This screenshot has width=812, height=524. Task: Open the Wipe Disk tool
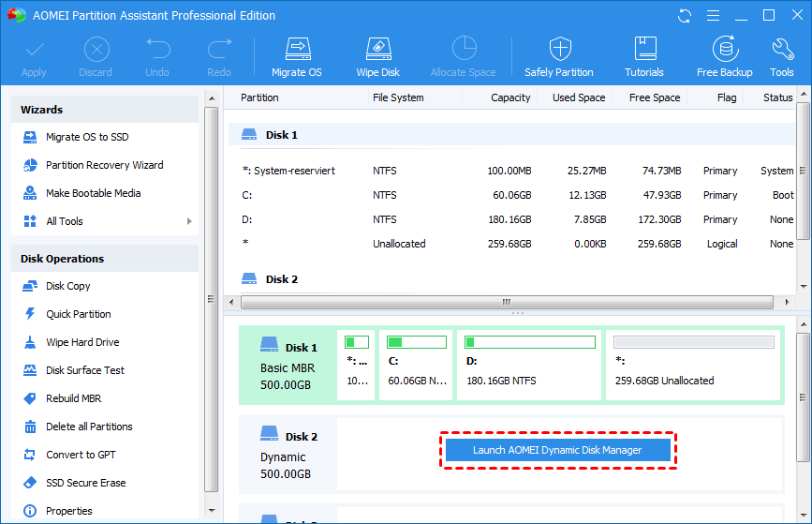tap(378, 57)
